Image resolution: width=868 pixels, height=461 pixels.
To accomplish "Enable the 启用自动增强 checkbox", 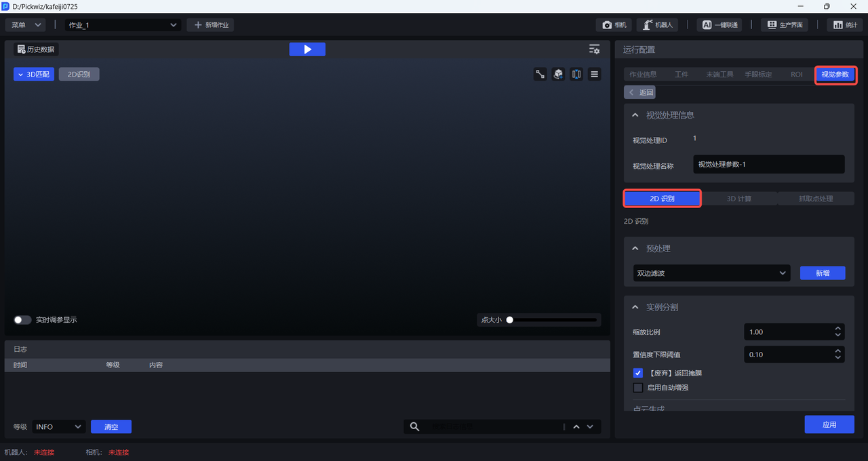I will (x=637, y=388).
